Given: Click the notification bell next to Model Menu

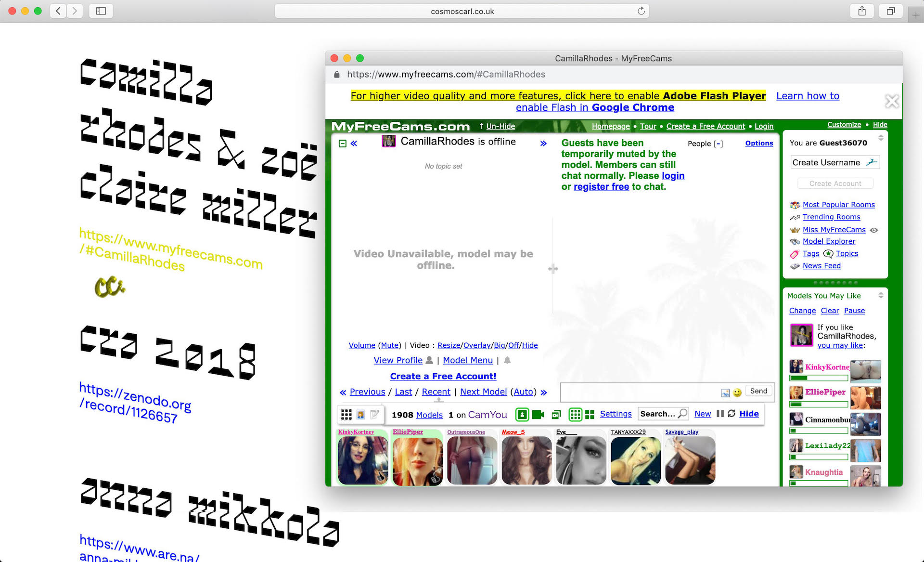Looking at the screenshot, I should [x=507, y=360].
